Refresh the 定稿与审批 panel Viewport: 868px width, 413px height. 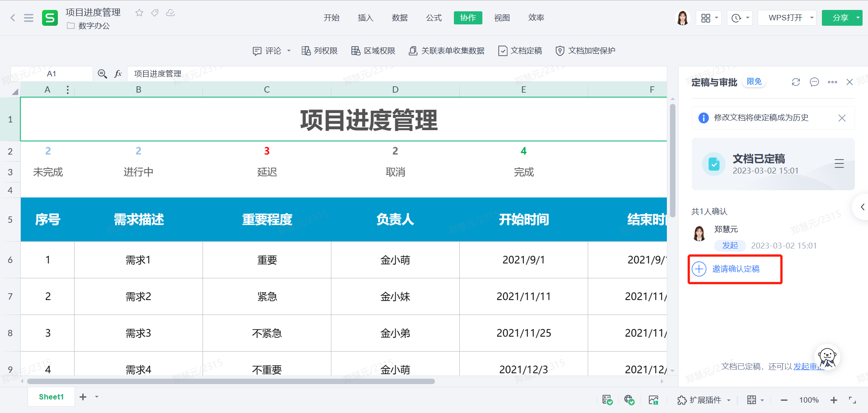[x=796, y=82]
